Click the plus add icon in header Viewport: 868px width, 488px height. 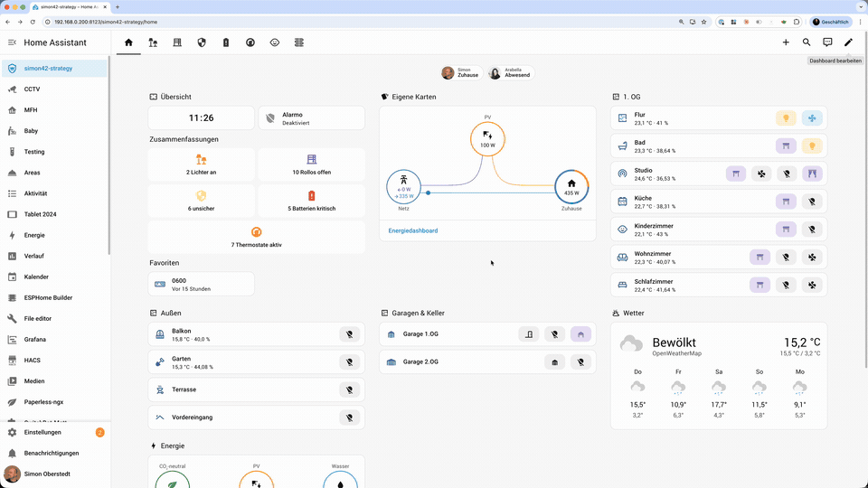tap(786, 42)
